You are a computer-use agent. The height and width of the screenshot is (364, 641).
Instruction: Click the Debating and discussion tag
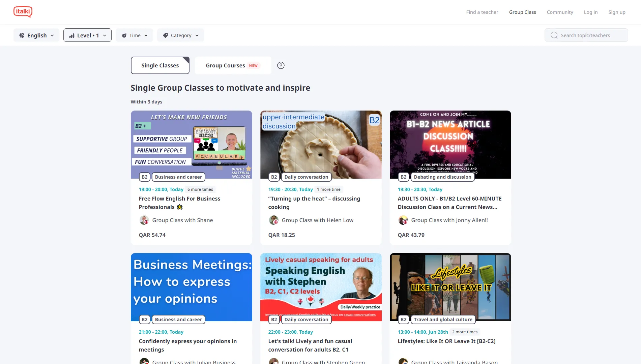pos(442,177)
